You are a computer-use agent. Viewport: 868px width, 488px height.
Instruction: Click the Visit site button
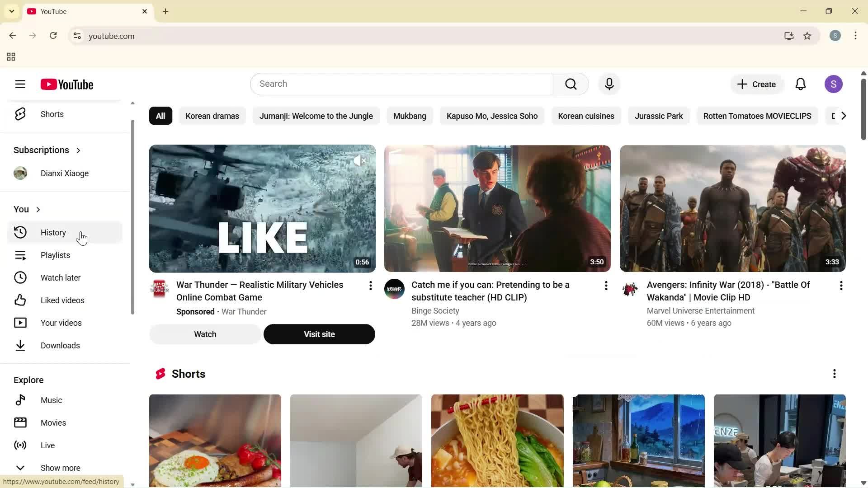[x=319, y=334]
